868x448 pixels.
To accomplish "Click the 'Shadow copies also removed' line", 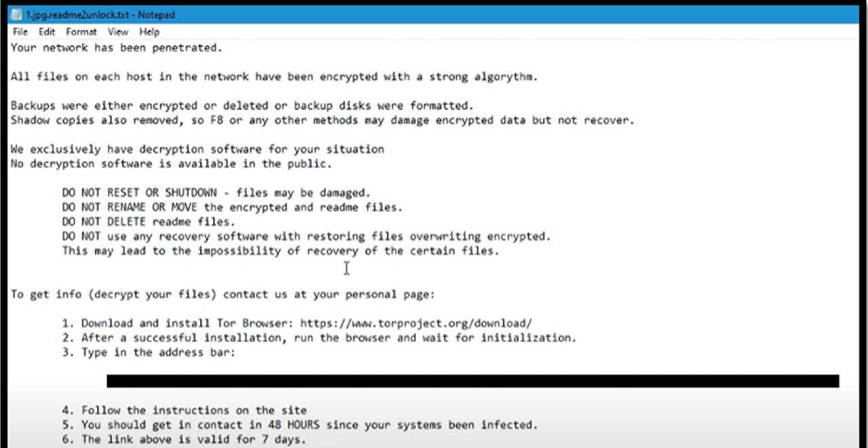I will point(322,120).
